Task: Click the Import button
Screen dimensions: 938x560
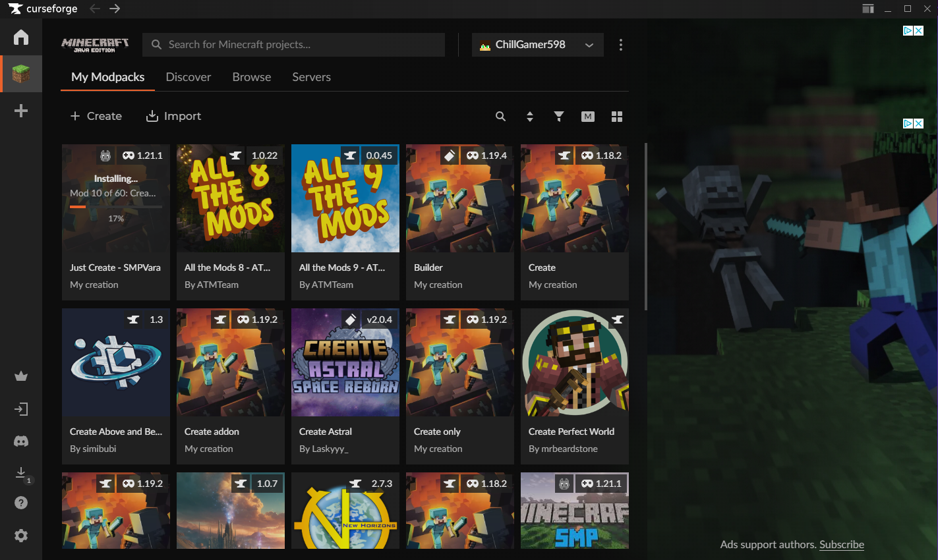Action: point(173,116)
